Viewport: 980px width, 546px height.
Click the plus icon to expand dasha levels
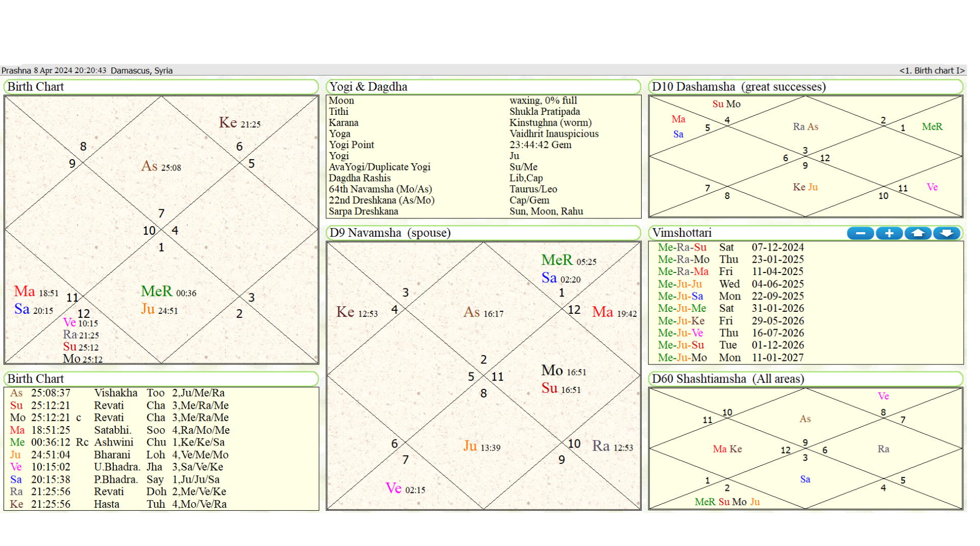(889, 233)
